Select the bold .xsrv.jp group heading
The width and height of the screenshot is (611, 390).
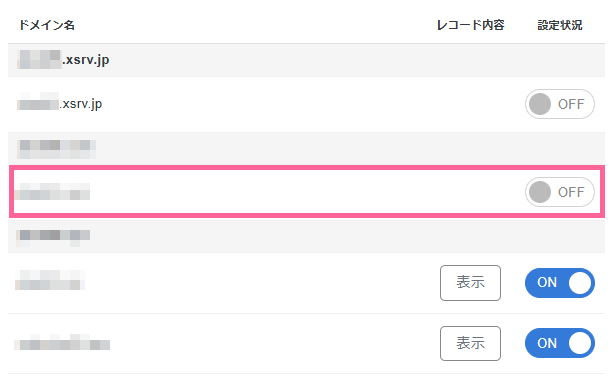tap(63, 60)
